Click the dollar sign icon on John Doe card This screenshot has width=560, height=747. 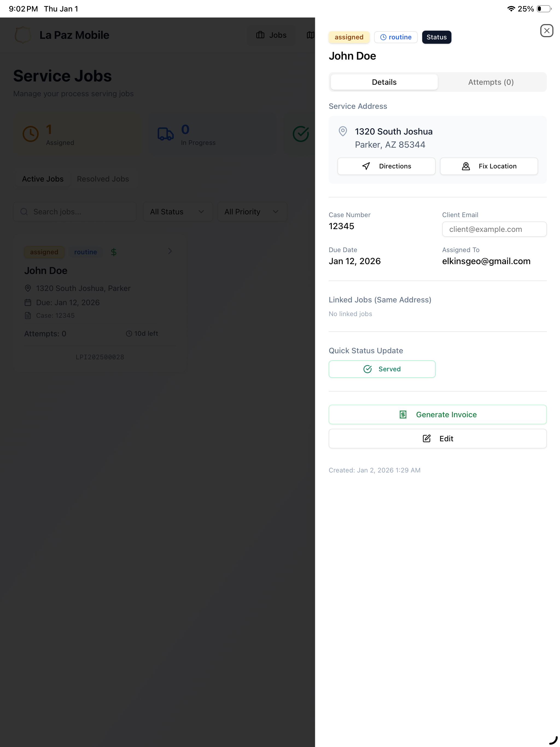113,252
